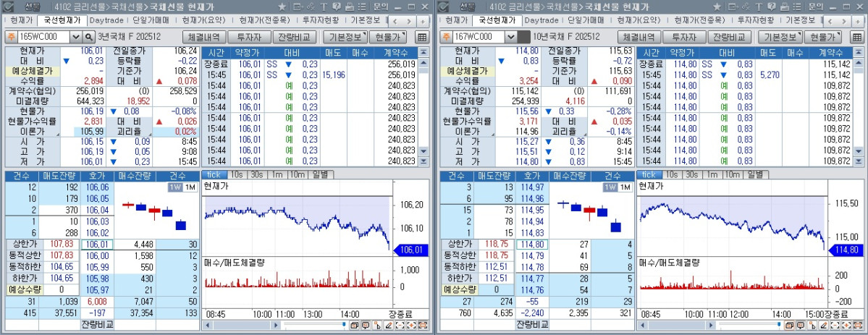Click 체결내역 button in left window
868x335 pixels.
(x=204, y=37)
